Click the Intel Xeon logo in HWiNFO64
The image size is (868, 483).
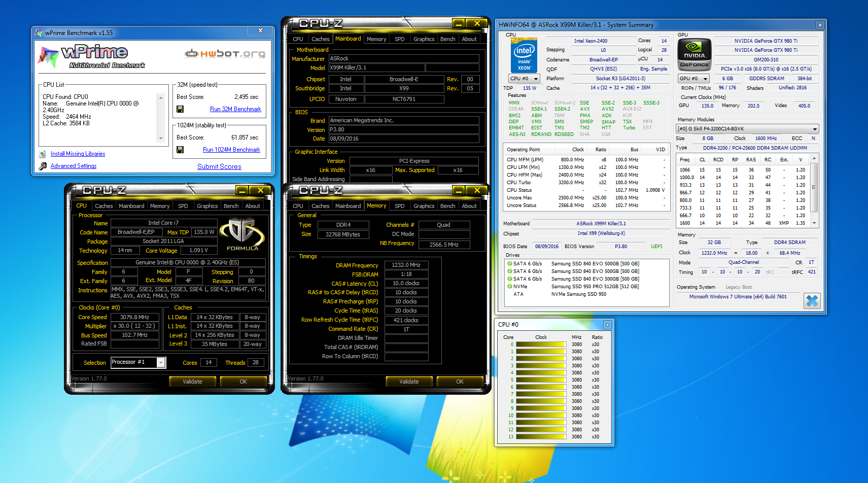point(524,56)
